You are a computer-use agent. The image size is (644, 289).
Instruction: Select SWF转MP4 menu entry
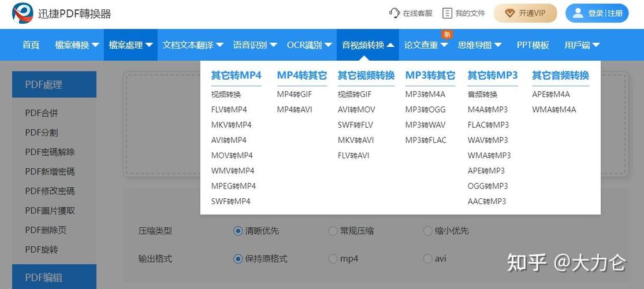coord(231,202)
